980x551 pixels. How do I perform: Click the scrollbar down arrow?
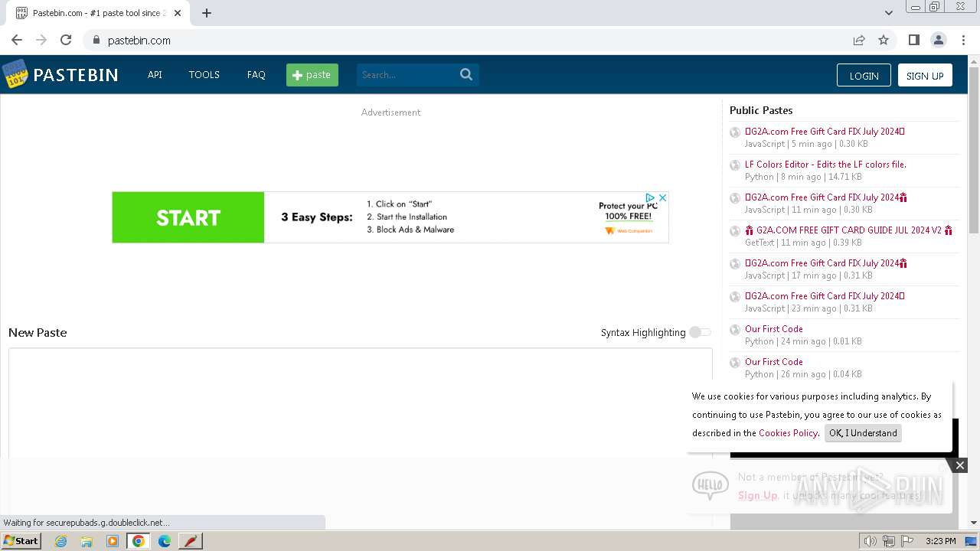point(974,523)
